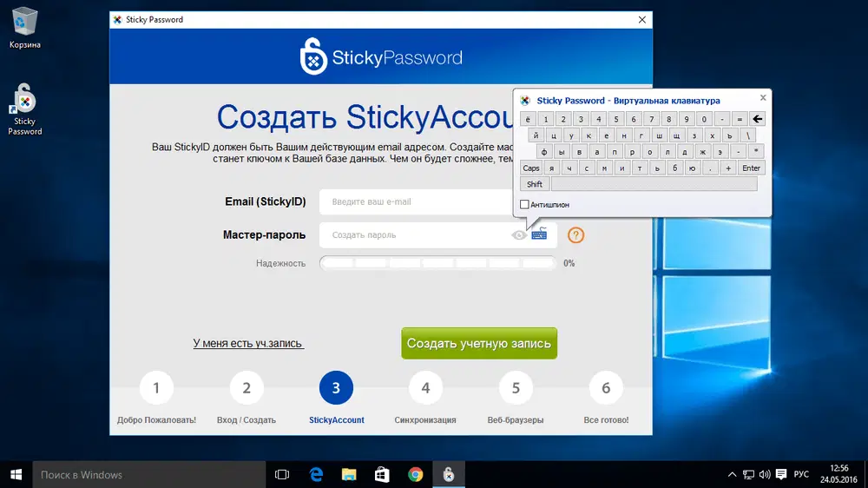Viewport: 868px width, 488px height.
Task: Click Enter key on virtual keyboard
Action: pos(751,168)
